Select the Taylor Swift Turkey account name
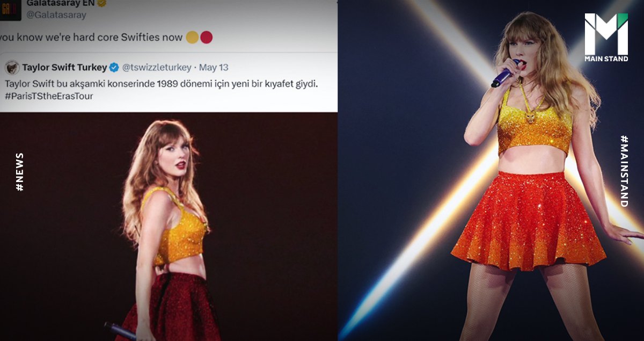 (64, 68)
